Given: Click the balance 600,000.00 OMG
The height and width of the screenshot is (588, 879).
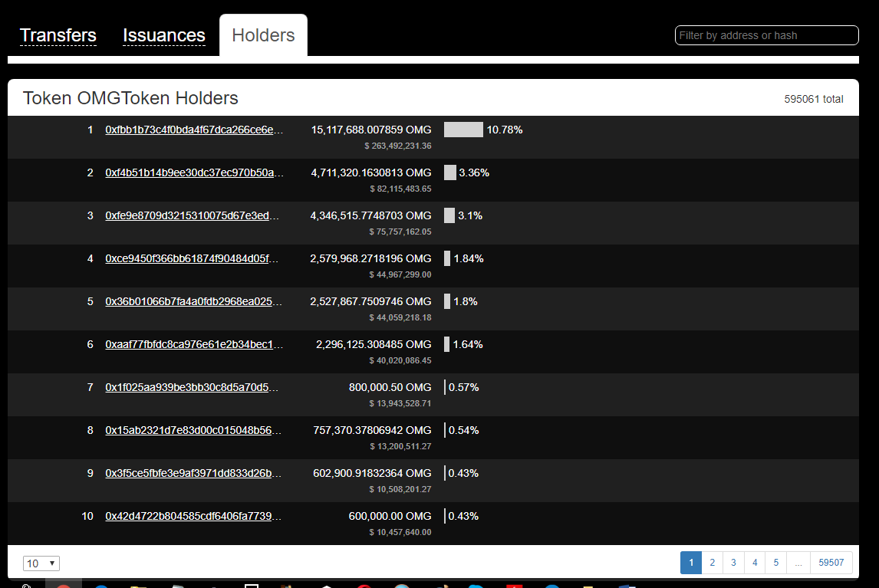Looking at the screenshot, I should pos(390,516).
